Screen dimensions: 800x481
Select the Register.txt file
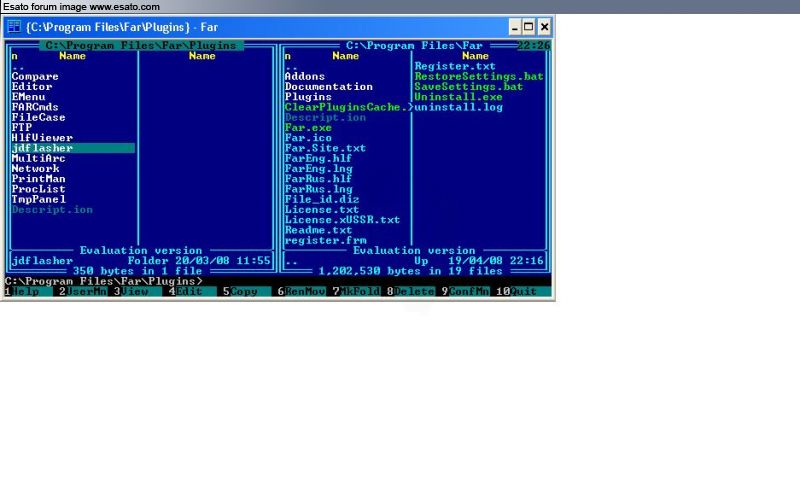click(455, 66)
